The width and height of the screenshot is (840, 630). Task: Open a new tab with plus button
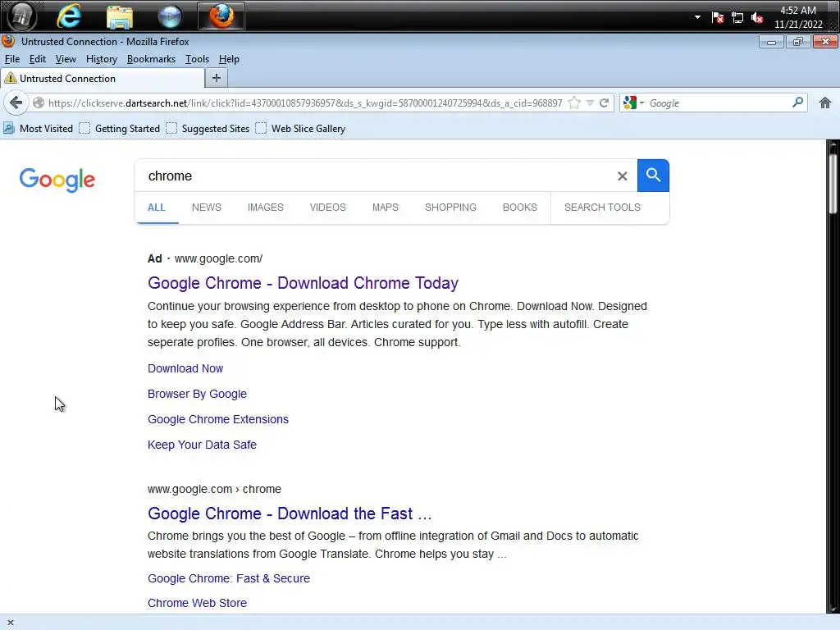tap(217, 78)
